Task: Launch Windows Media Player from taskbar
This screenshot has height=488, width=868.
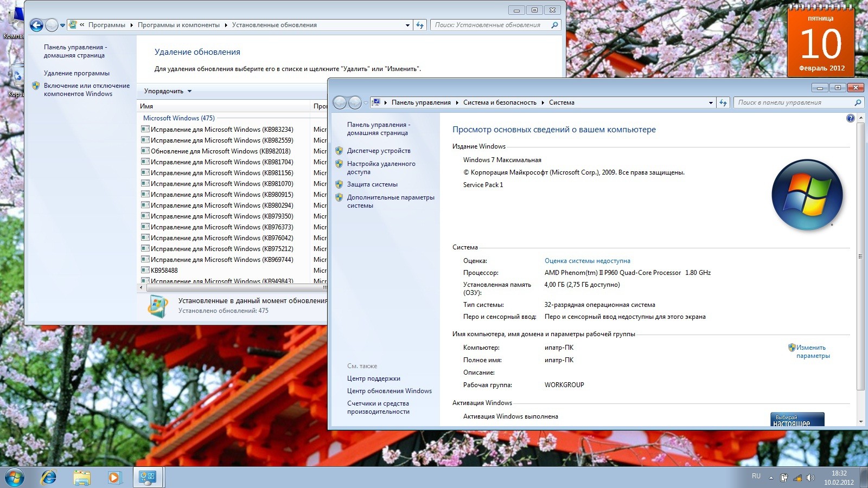Action: coord(114,478)
